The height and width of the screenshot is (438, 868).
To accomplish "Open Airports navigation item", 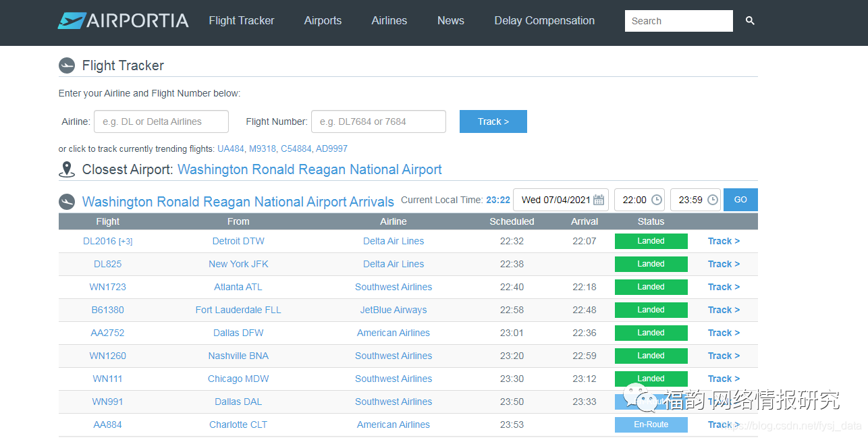I will click(x=323, y=21).
